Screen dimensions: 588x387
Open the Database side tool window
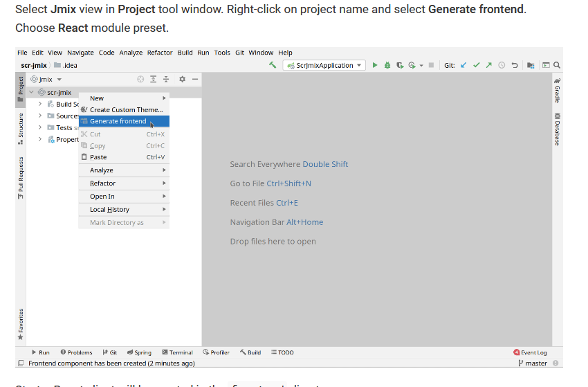click(x=558, y=129)
